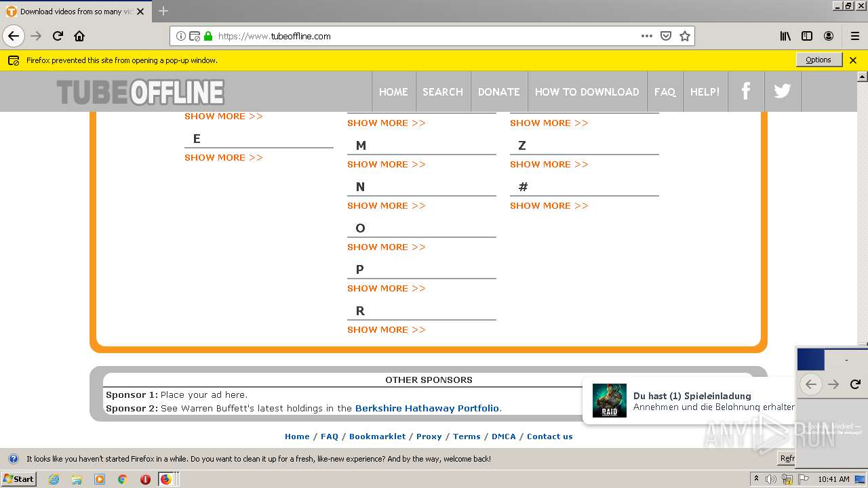
Task: Open the Firefox account icon
Action: tap(829, 36)
